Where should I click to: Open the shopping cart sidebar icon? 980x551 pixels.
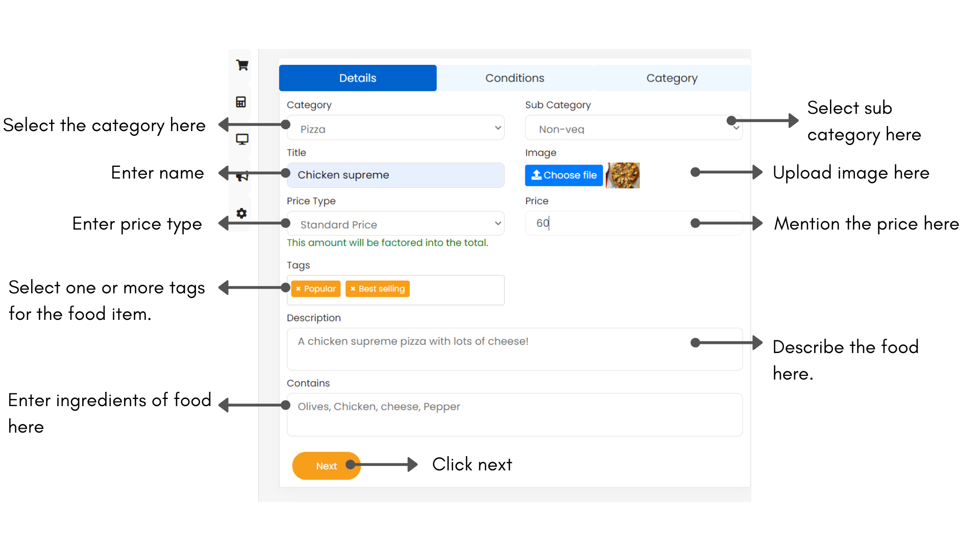(x=242, y=65)
